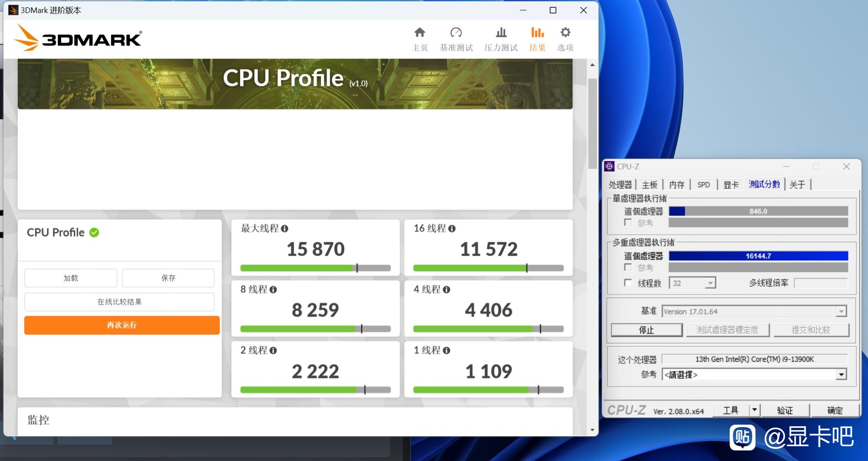
Task: Close the 3DMark window
Action: point(583,10)
